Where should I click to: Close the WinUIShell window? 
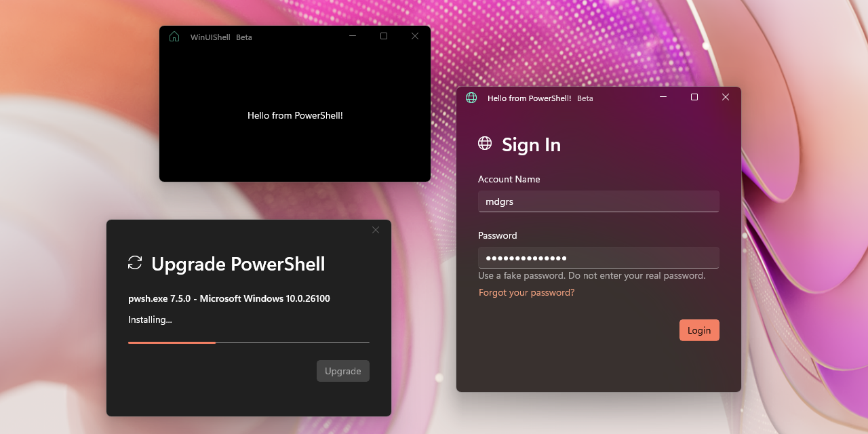click(x=415, y=36)
